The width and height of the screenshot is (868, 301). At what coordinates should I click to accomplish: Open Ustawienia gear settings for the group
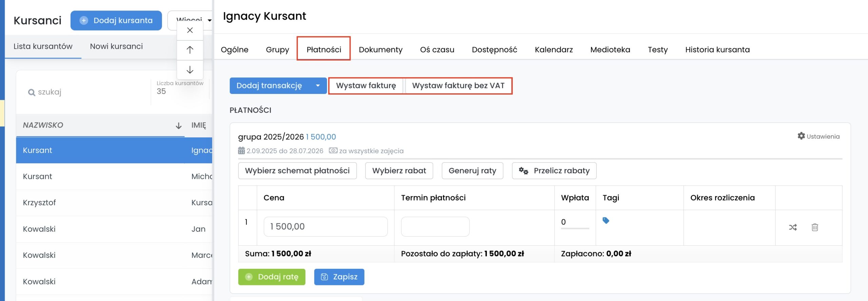coord(818,136)
